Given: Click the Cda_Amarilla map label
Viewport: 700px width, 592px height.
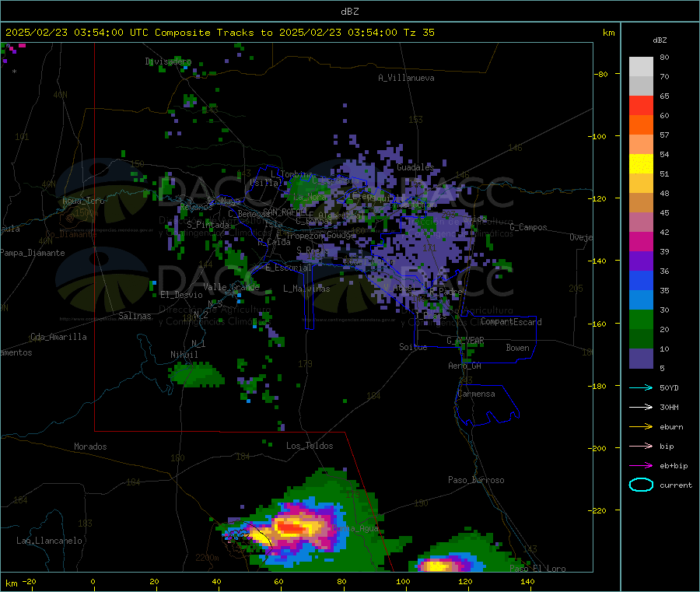Looking at the screenshot, I should [58, 337].
